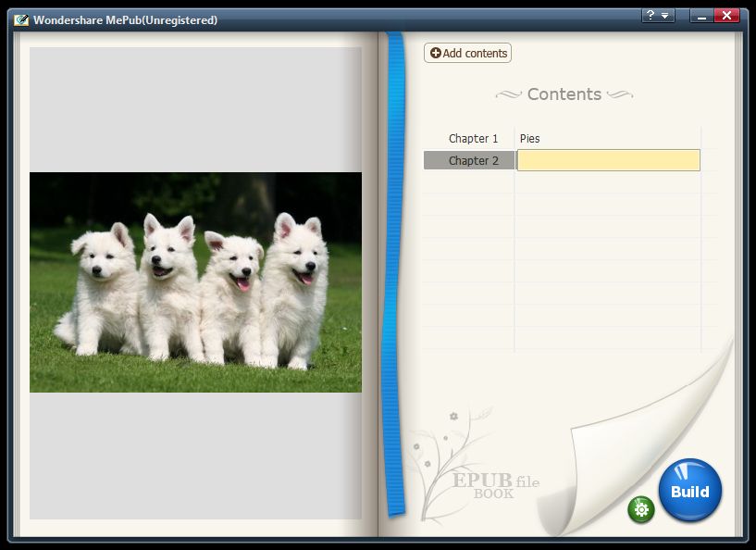Image resolution: width=756 pixels, height=550 pixels.
Task: Close the Wondershare MePub window
Action: tap(726, 16)
